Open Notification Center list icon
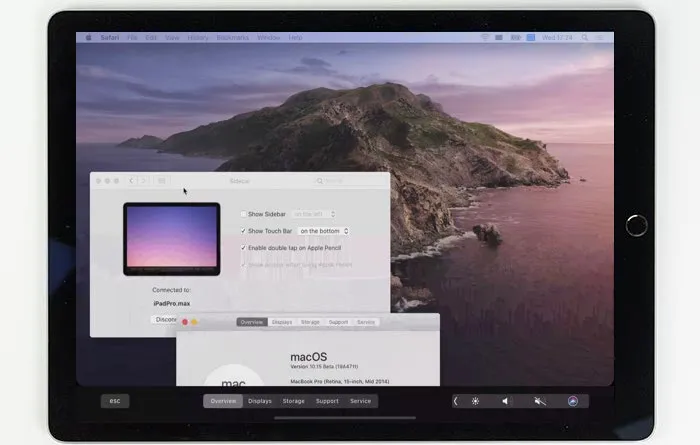700x445 pixels. pyautogui.click(x=600, y=37)
